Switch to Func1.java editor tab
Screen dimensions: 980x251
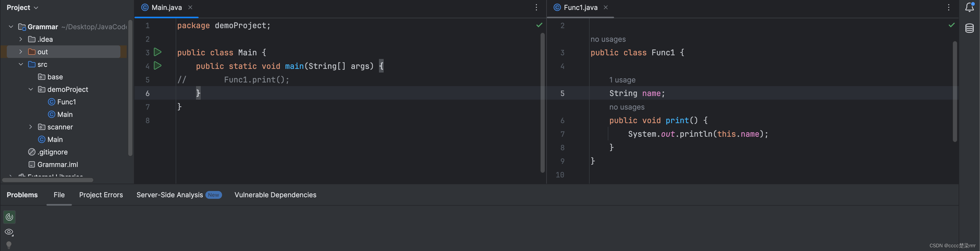(580, 8)
